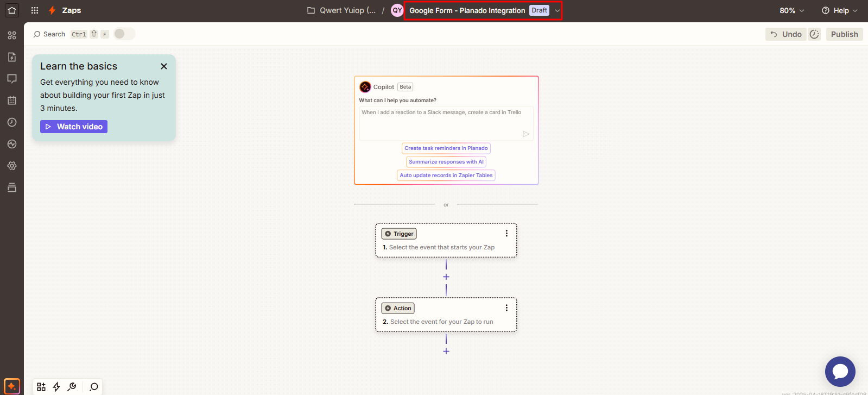Screen dimensions: 868x395
Task: Open the notes comment icon in sidebar
Action: [x=12, y=79]
